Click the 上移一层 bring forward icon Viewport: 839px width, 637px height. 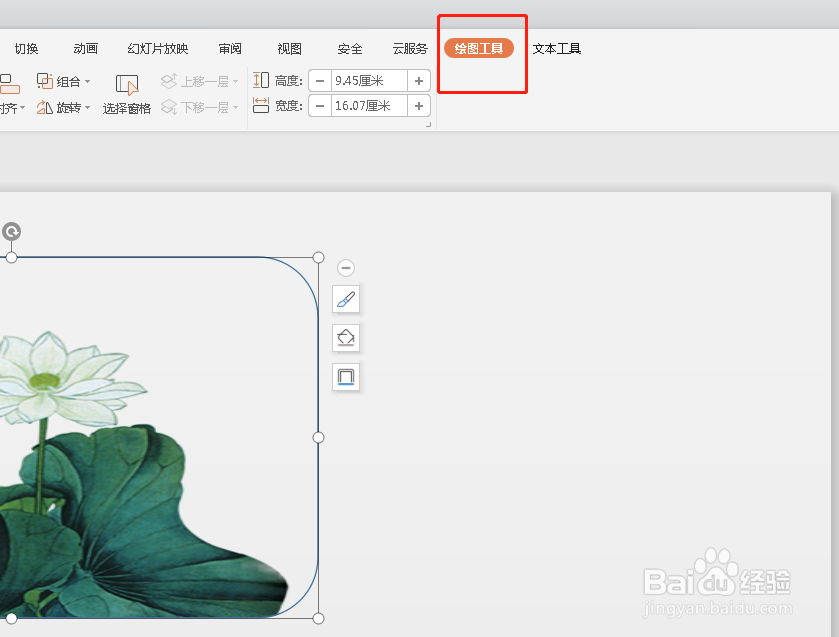tap(169, 81)
